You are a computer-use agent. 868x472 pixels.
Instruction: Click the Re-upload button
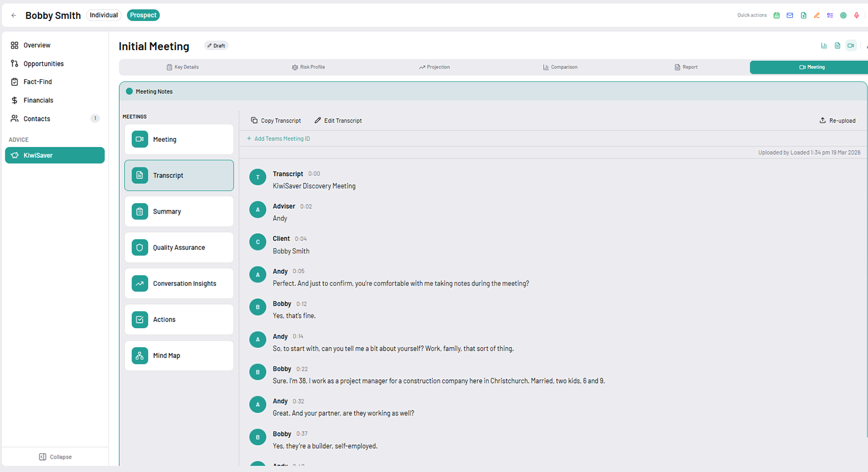[837, 120]
